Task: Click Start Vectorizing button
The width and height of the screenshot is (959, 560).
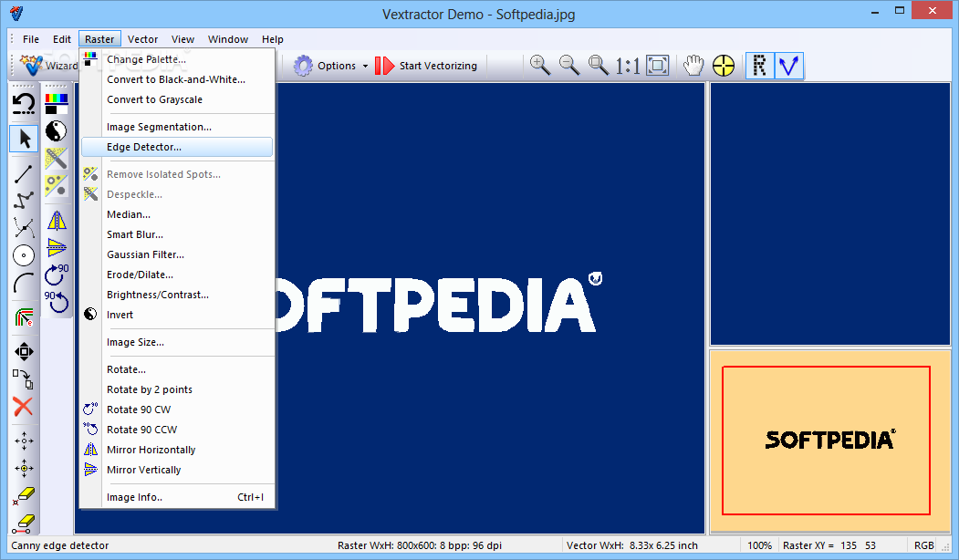Action: (426, 66)
